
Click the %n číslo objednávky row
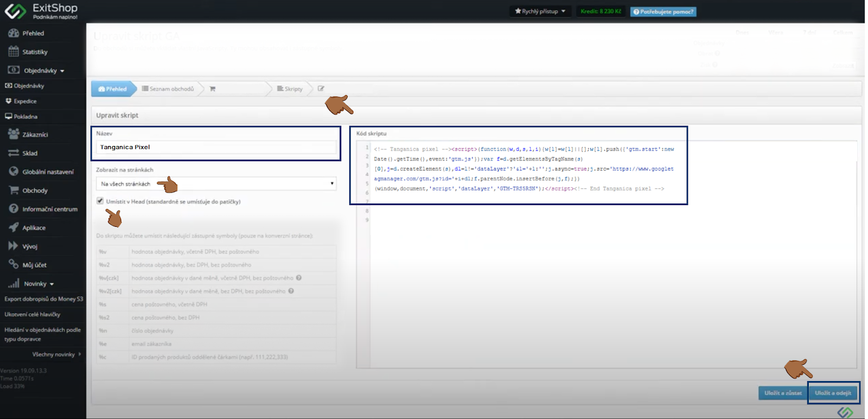pos(216,331)
